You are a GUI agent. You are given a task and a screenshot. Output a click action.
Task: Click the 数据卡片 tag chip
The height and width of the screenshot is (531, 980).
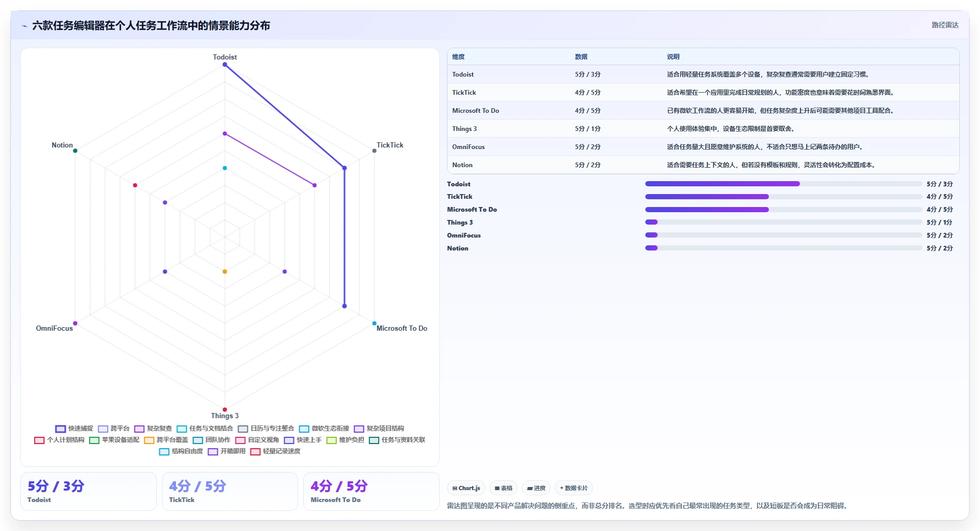pyautogui.click(x=574, y=488)
